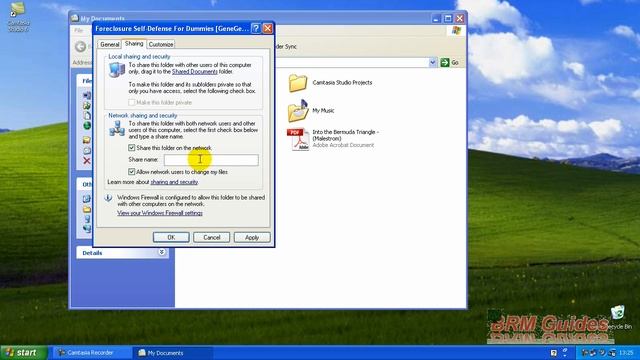Viewport: 640px width, 360px height.
Task: Click Cancel in the properties dialog
Action: tap(211, 237)
